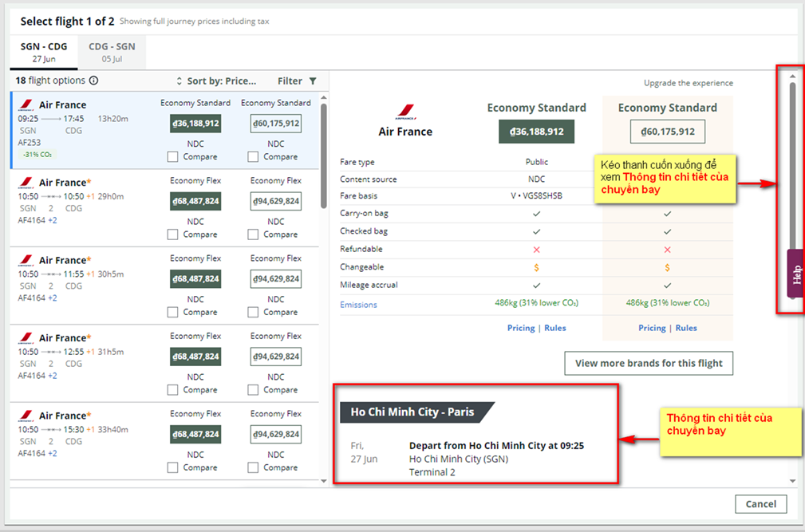Open the Emissions link
The image size is (805, 532).
(x=358, y=305)
